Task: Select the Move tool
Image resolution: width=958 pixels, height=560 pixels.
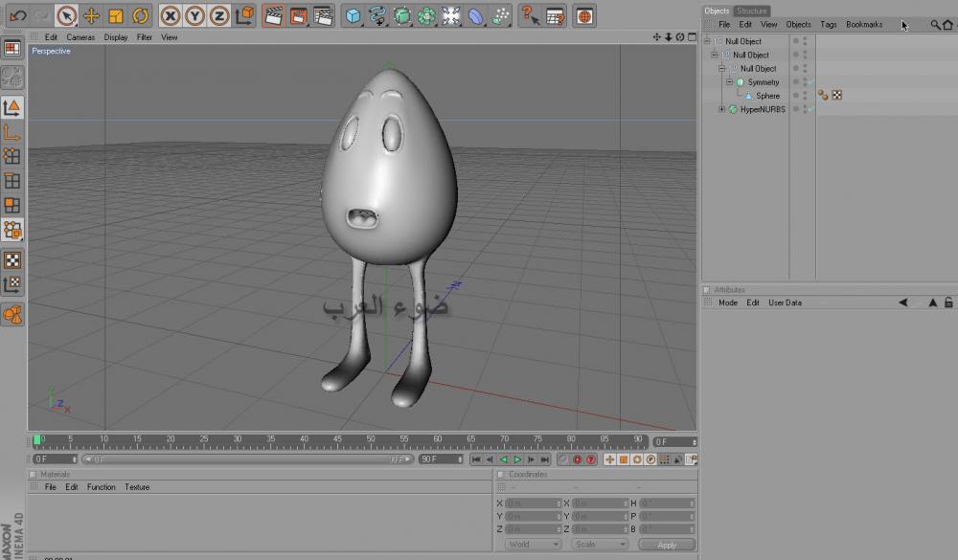Action: point(91,15)
